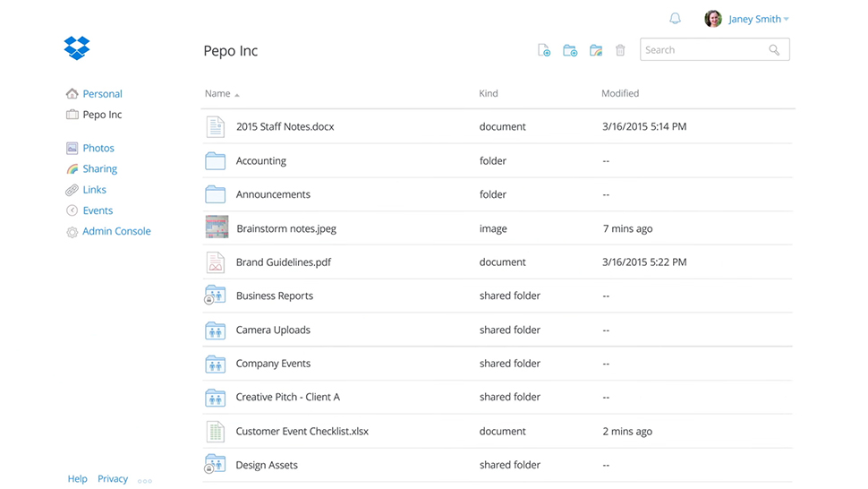This screenshot has height=489, width=868.
Task: Open the Photos section
Action: point(98,148)
